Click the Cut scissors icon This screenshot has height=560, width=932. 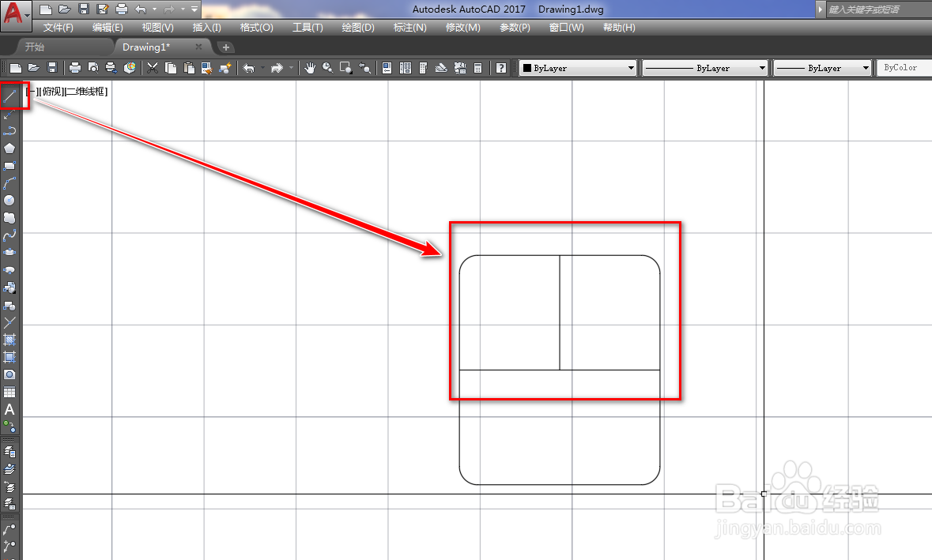point(153,68)
